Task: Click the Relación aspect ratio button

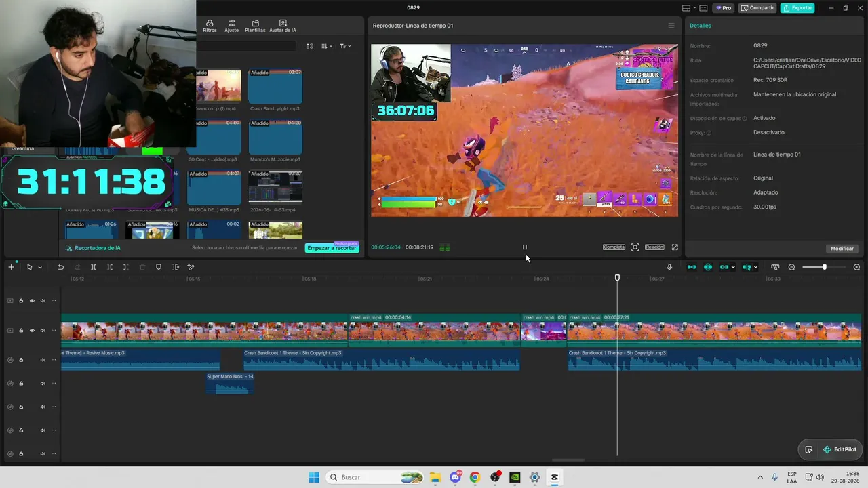Action: coord(654,247)
